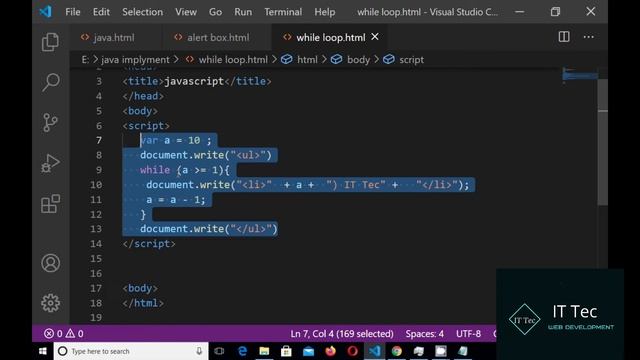The image size is (640, 360).
Task: Open the editor More Actions ellipsis
Action: click(x=588, y=37)
